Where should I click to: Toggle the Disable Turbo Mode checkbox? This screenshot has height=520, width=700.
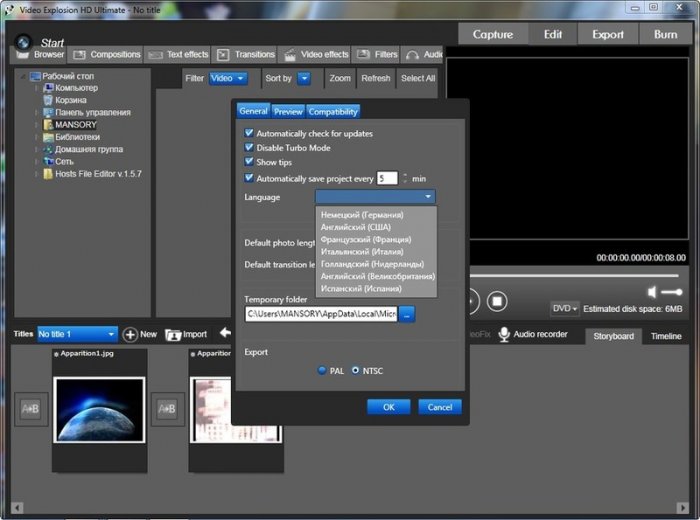249,147
